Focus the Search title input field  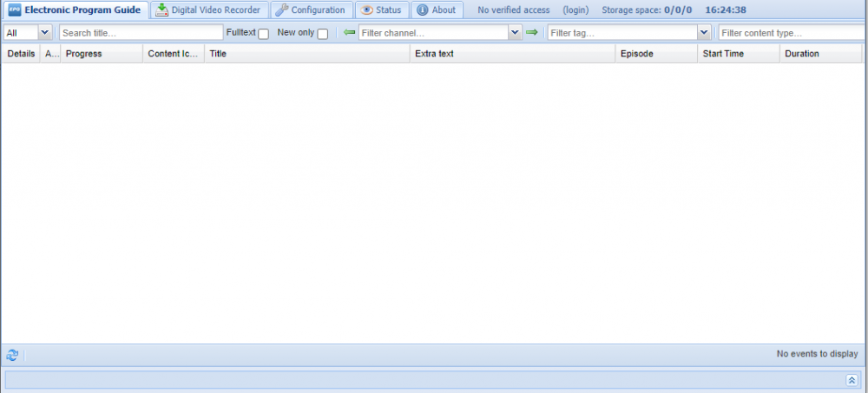tap(141, 33)
